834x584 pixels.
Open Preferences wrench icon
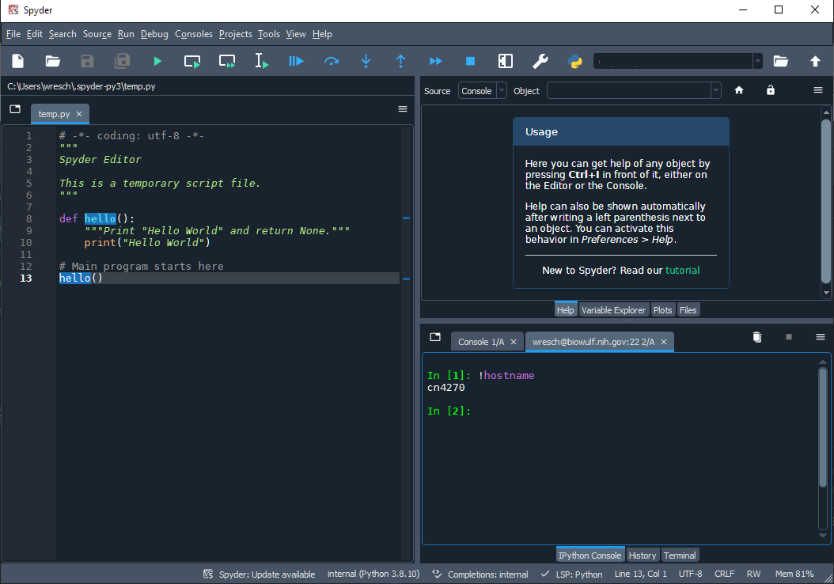540,61
